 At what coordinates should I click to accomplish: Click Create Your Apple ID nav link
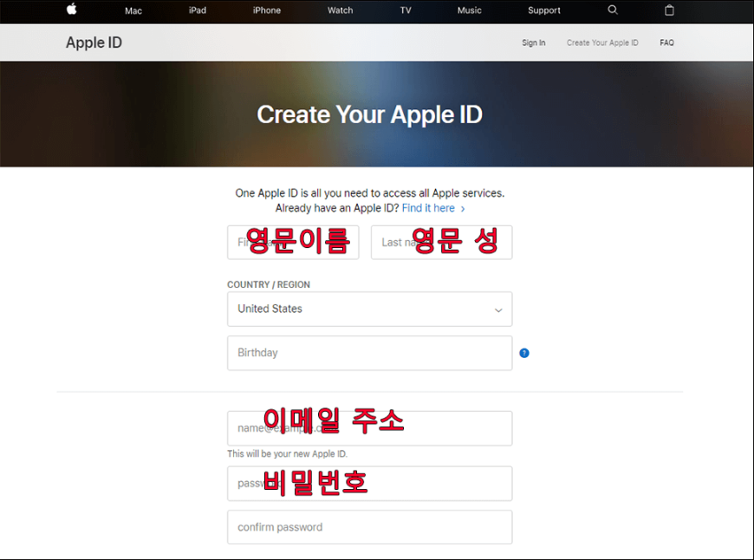[602, 42]
